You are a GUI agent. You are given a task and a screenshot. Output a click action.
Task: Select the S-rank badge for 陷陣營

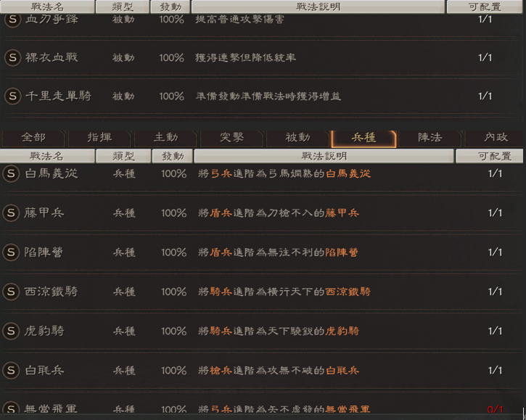[12, 252]
